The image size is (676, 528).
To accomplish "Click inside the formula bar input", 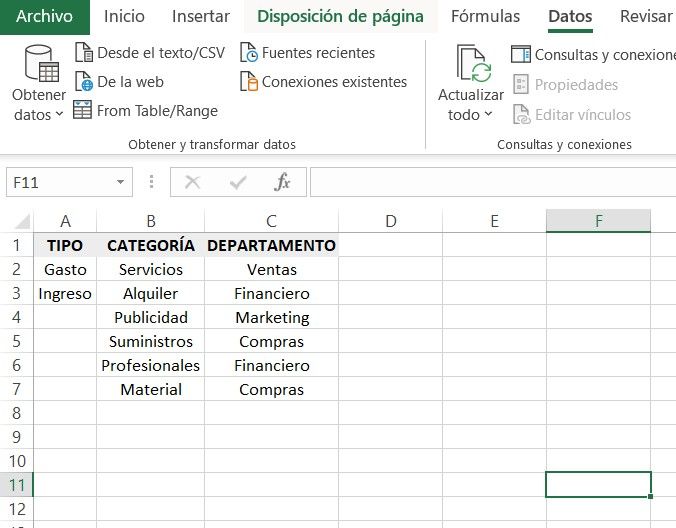I will [493, 182].
